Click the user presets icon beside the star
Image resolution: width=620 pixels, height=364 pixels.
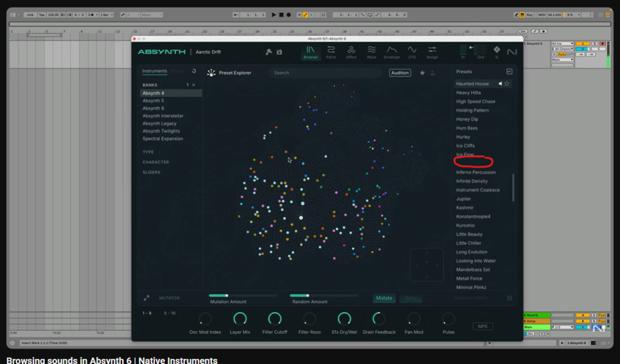click(x=433, y=73)
